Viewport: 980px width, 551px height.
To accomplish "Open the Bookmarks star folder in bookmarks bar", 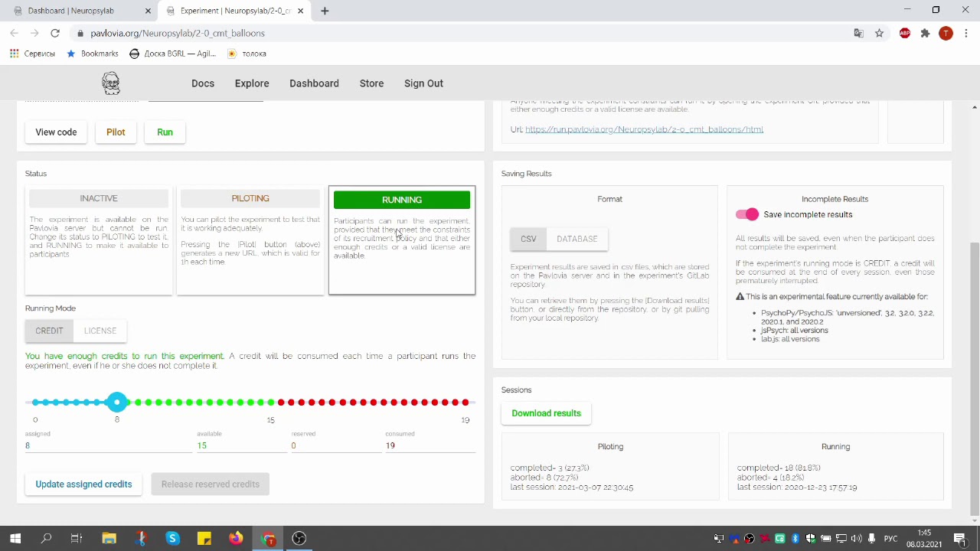I will (x=93, y=54).
